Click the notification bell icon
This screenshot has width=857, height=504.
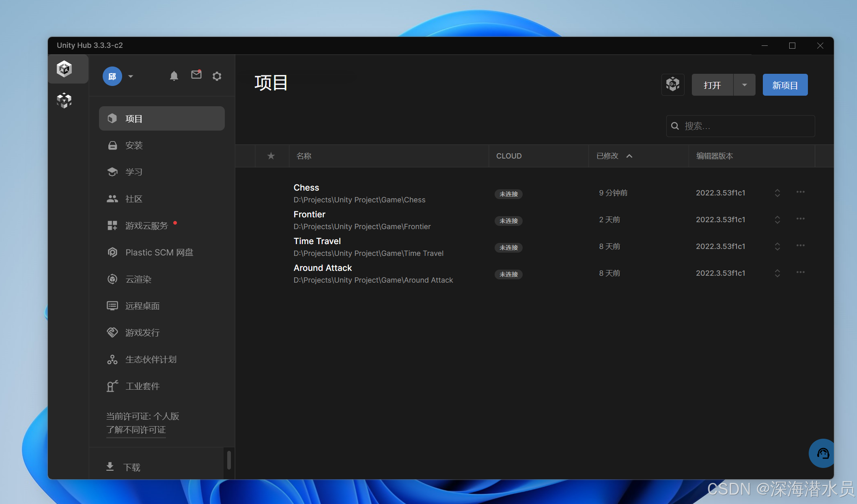tap(174, 76)
